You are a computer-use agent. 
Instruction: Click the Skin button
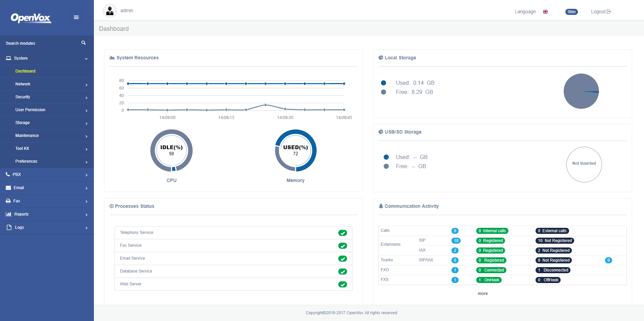[571, 12]
